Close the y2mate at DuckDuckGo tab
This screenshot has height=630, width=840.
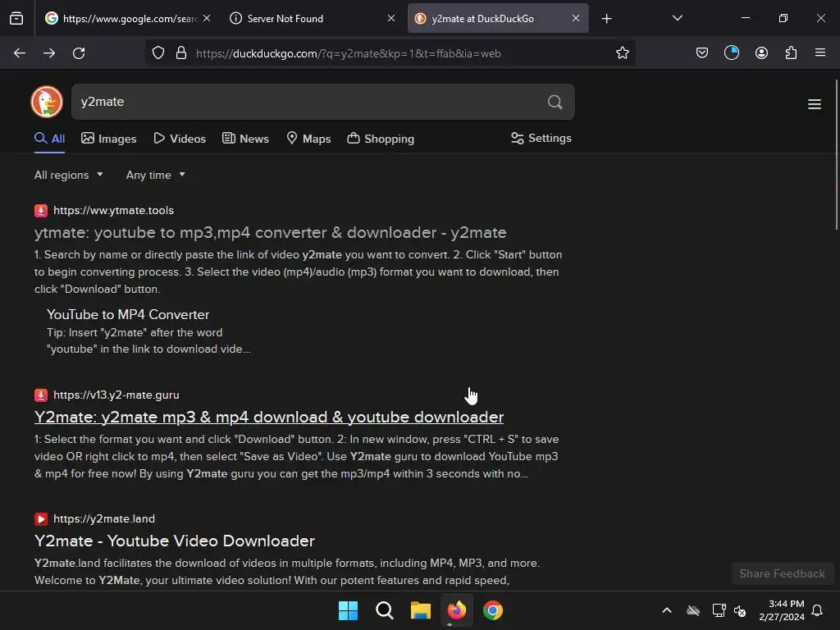coord(575,18)
